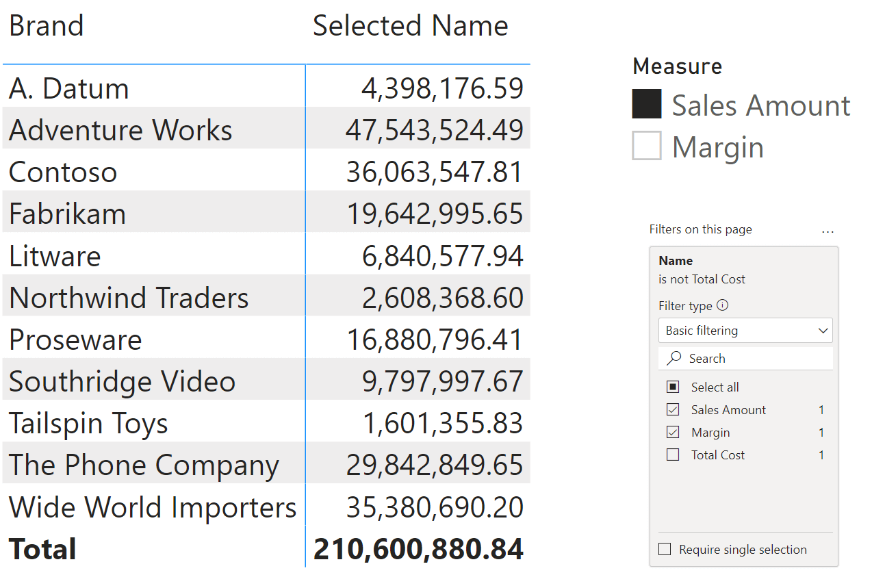Open the filters pane more options ellipsis
This screenshot has width=872, height=588.
click(828, 231)
